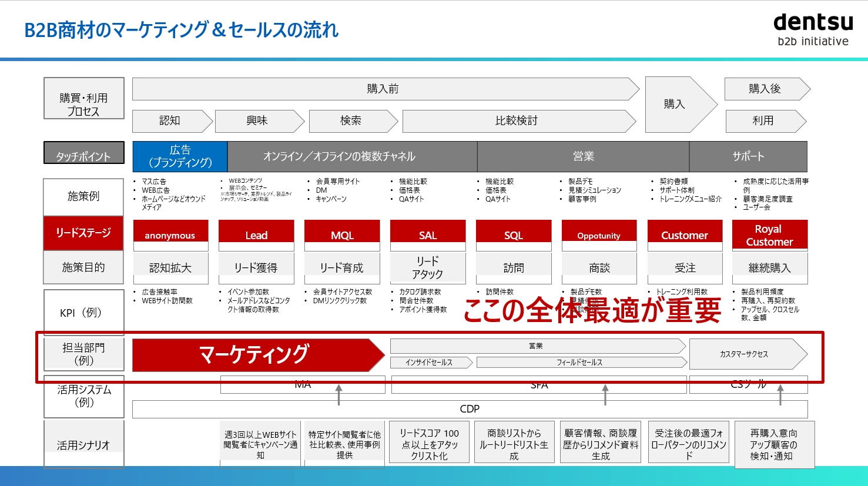Click the フィールドセールス arrow
Viewport: 868px width, 486px height.
click(579, 363)
